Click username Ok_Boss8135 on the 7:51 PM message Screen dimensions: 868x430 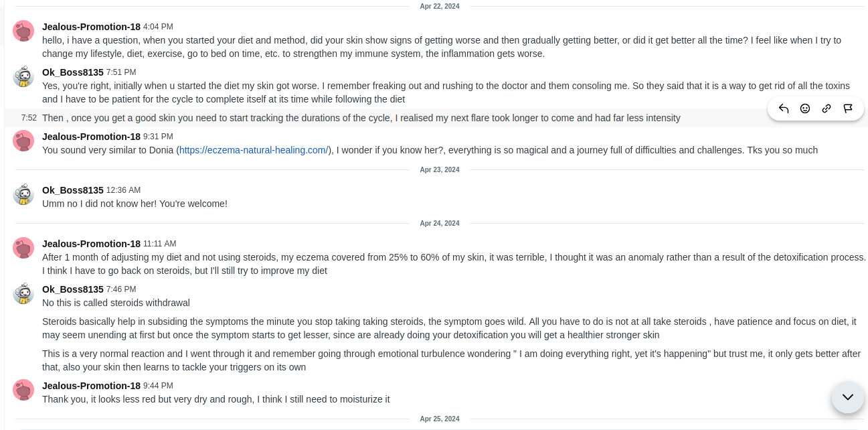tap(73, 72)
